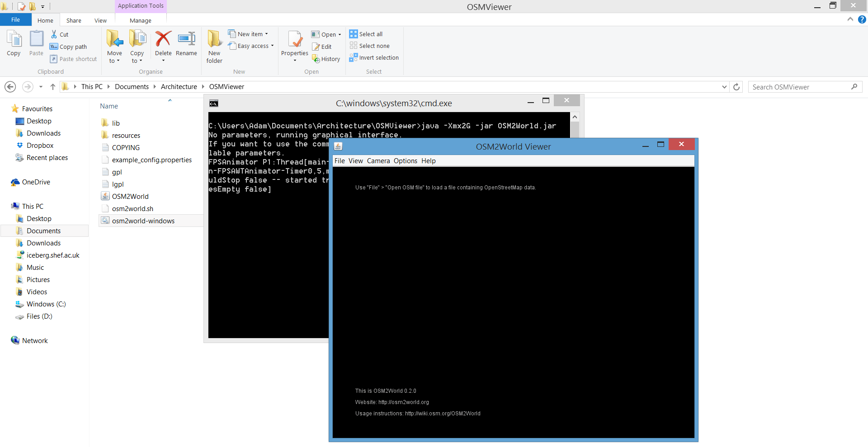The width and height of the screenshot is (868, 447).
Task: Click the Cut scissors icon
Action: coord(54,34)
